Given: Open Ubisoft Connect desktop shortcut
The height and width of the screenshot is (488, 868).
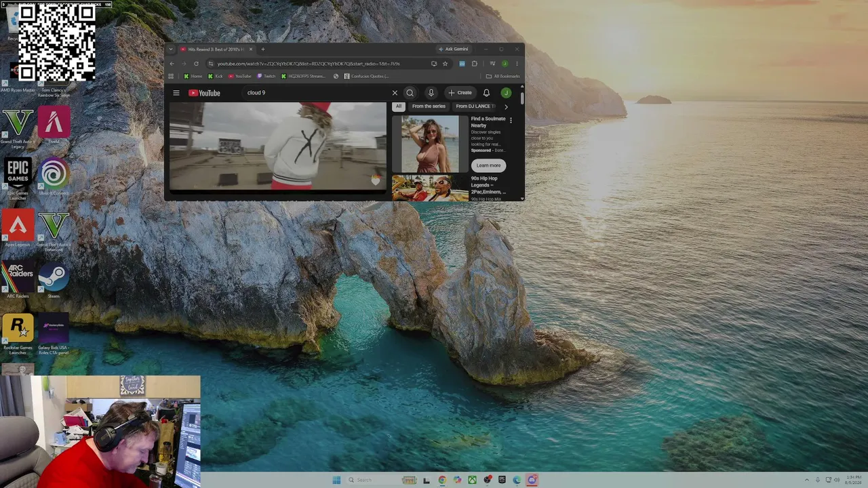Looking at the screenshot, I should 54,177.
